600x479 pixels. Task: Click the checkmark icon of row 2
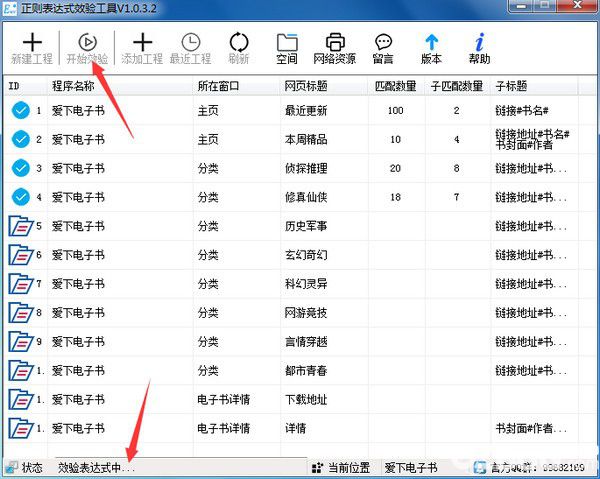(x=21, y=139)
